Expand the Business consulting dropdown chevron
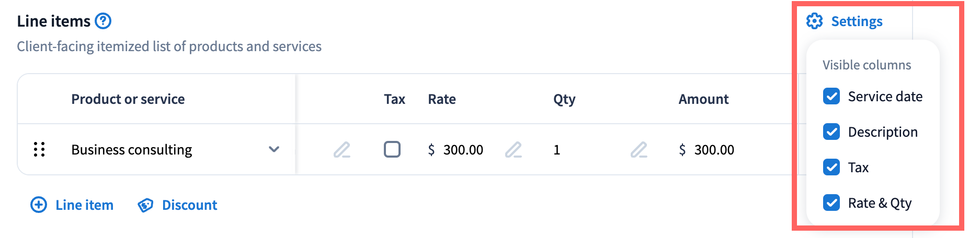 (274, 149)
